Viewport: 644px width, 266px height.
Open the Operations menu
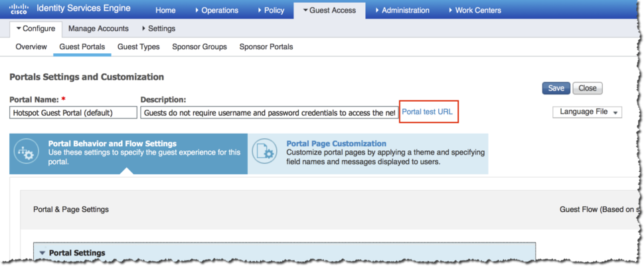[x=217, y=10]
